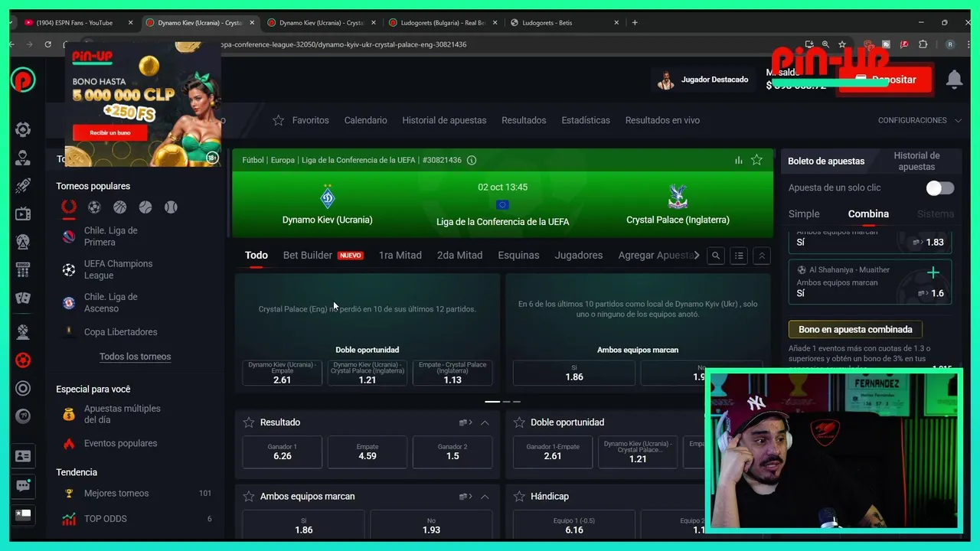Open the ID card icon in the sidebar
Viewport: 980px width, 551px height.
pyautogui.click(x=23, y=456)
